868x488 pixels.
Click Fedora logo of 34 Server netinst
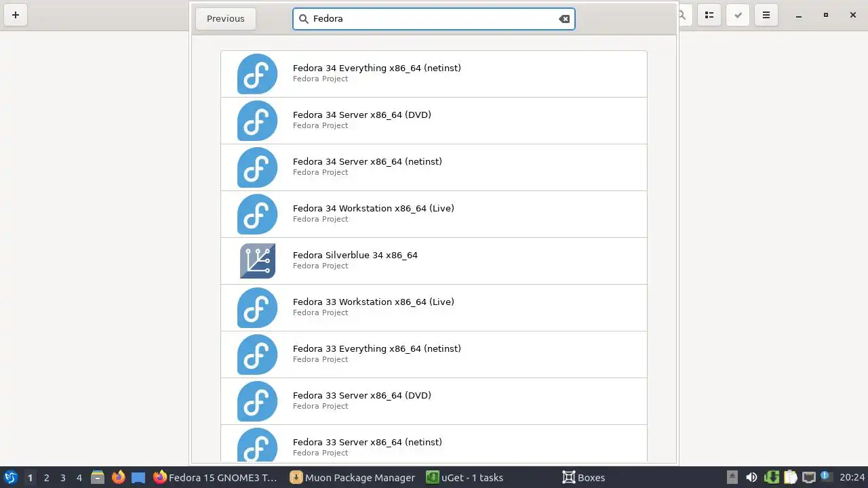(257, 167)
